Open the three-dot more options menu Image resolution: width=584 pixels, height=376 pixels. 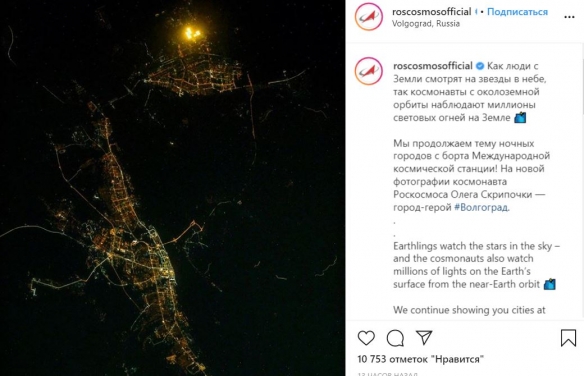point(569,17)
